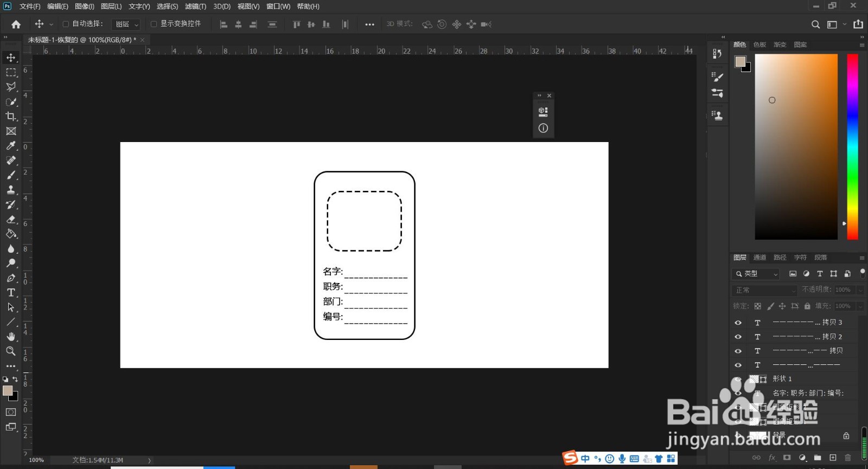This screenshot has height=469, width=868.
Task: Open the 文件(F) menu
Action: 30,7
